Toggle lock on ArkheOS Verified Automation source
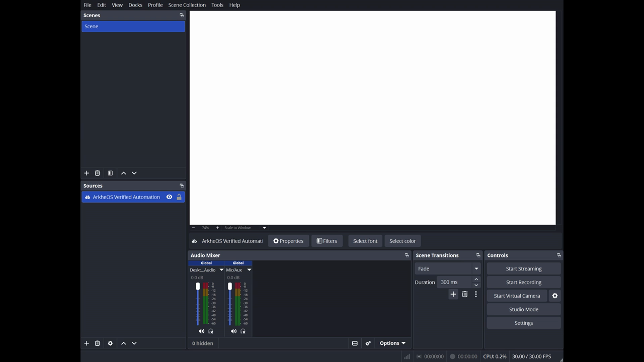644x362 pixels. (x=179, y=197)
